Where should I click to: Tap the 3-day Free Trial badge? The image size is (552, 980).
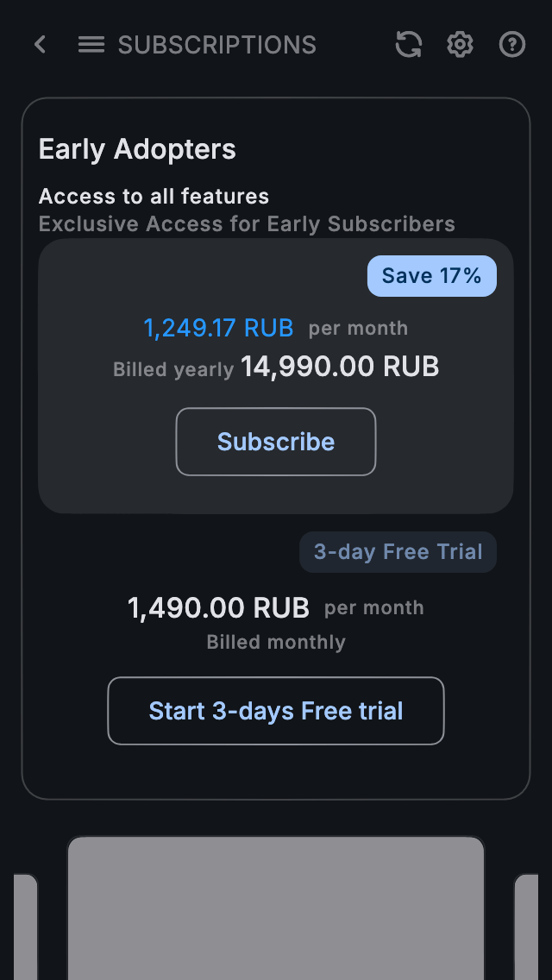398,552
